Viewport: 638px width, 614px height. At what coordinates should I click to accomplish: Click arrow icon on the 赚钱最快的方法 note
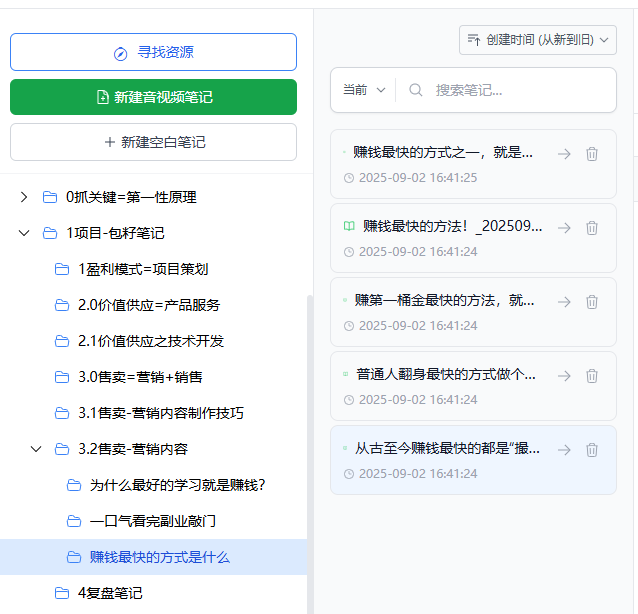[x=564, y=228]
